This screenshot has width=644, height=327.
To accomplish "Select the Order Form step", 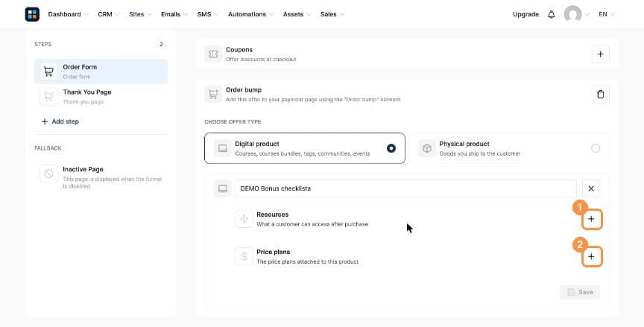I will (101, 72).
